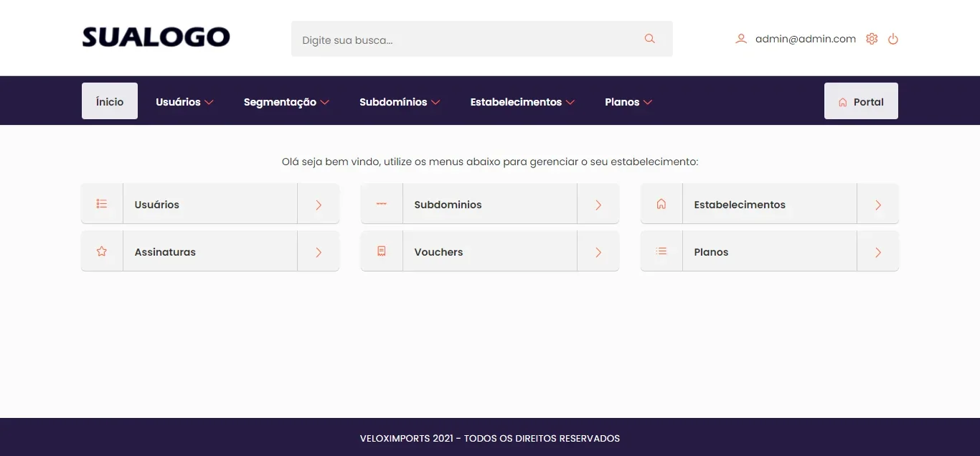Click the search magnifier icon
Image resolution: width=980 pixels, height=456 pixels.
coord(650,39)
